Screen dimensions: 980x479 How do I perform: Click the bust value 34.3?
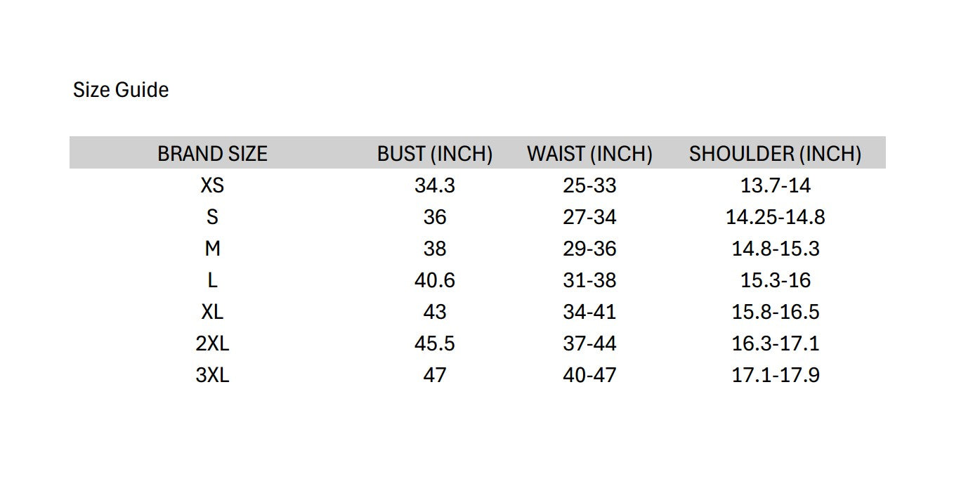click(435, 185)
